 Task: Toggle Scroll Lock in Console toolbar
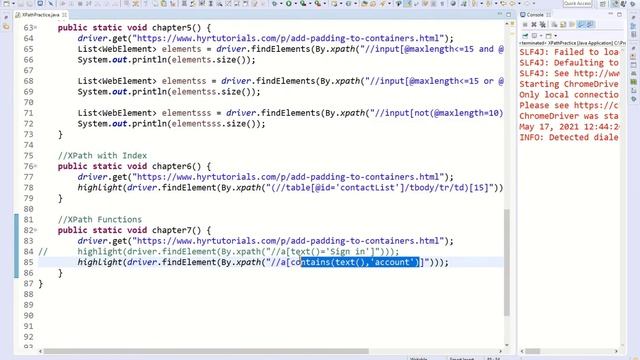point(563,25)
